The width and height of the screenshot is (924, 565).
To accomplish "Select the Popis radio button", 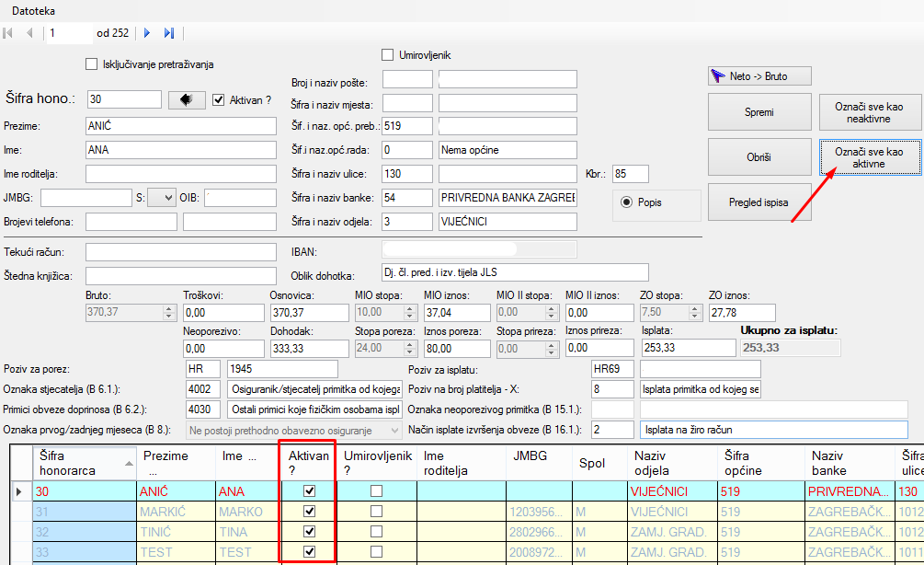I will 627,202.
